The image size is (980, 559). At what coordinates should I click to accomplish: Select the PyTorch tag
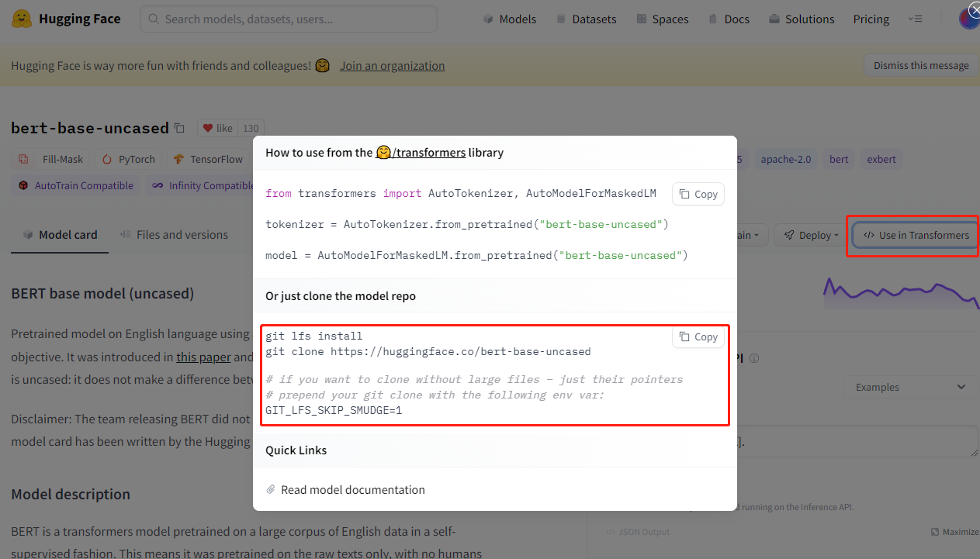click(129, 159)
